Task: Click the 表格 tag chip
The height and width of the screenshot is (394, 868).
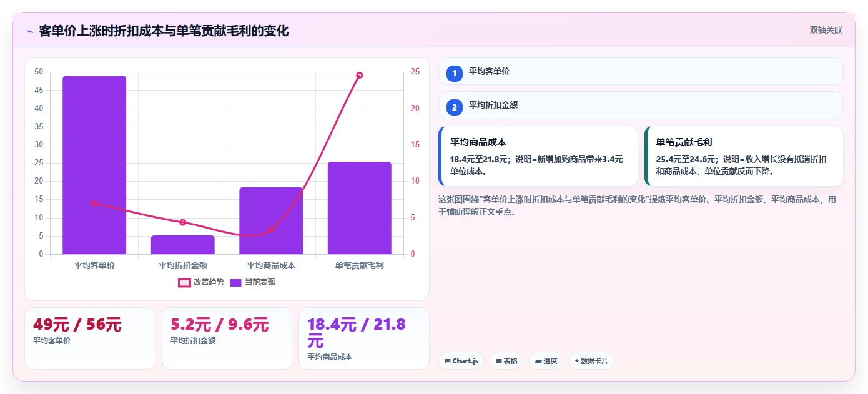Action: pos(506,361)
